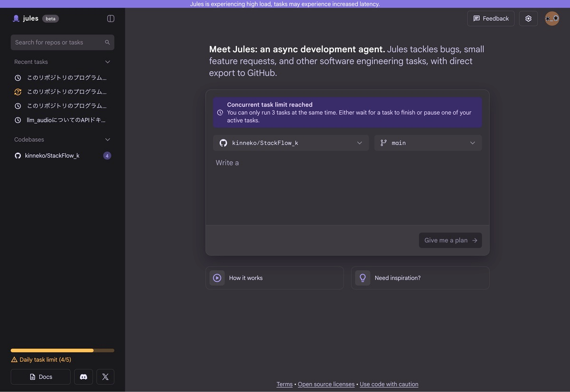Focus the Search for repos or tasks field
This screenshot has height=392, width=570.
[x=62, y=42]
